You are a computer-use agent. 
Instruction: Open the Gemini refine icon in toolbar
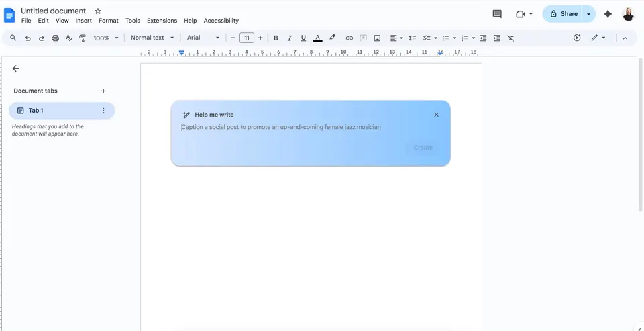pyautogui.click(x=577, y=38)
